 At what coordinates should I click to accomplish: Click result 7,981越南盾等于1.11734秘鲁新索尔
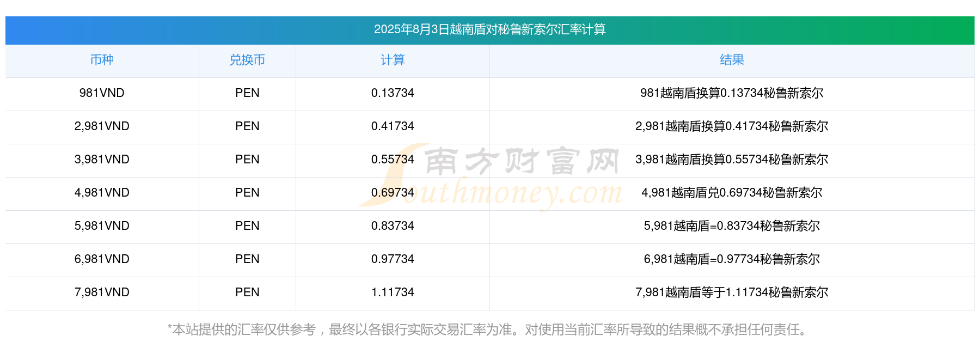(732, 292)
